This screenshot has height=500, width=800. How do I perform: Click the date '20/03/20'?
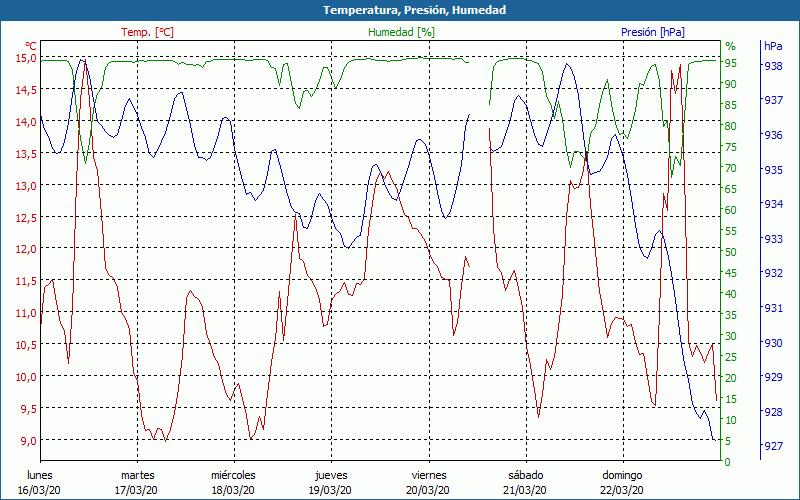[x=428, y=490]
